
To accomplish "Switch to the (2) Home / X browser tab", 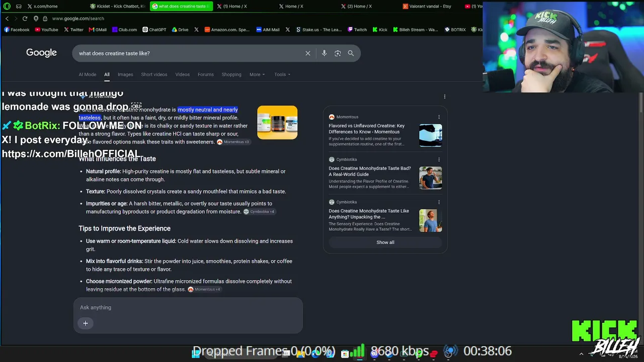I will coord(368,6).
